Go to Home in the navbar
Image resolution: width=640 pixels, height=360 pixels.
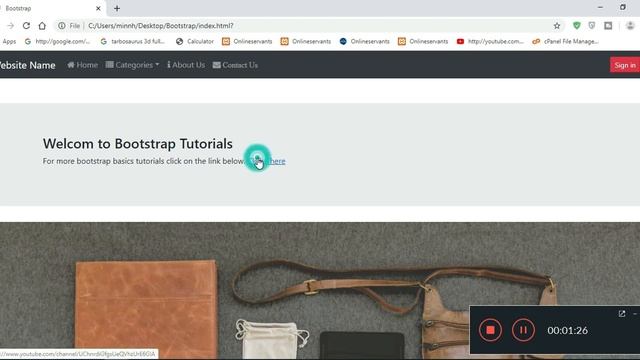tap(82, 65)
